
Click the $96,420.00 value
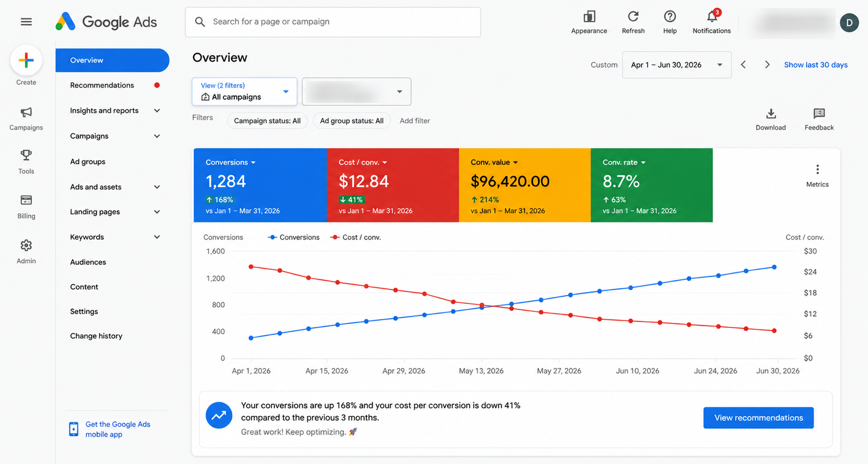pyautogui.click(x=510, y=181)
